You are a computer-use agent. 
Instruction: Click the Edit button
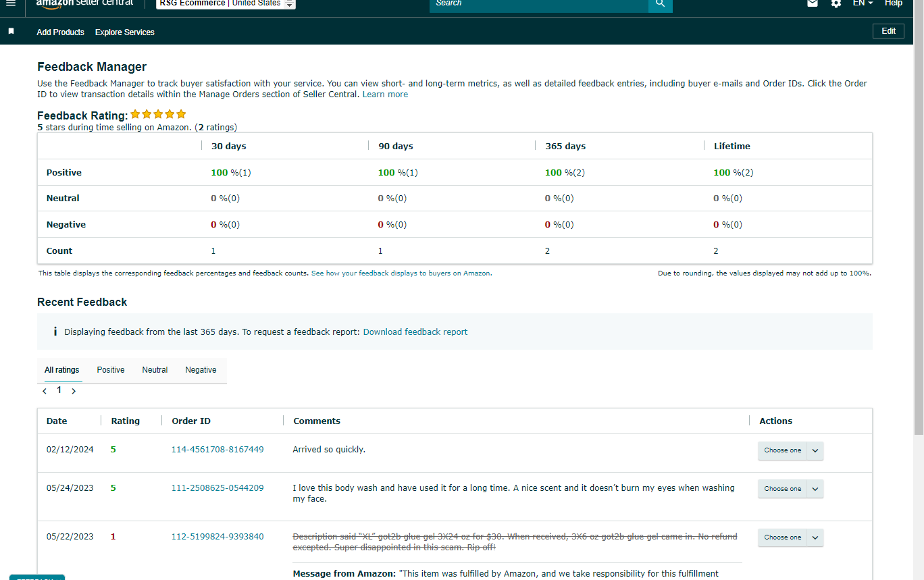pos(888,31)
